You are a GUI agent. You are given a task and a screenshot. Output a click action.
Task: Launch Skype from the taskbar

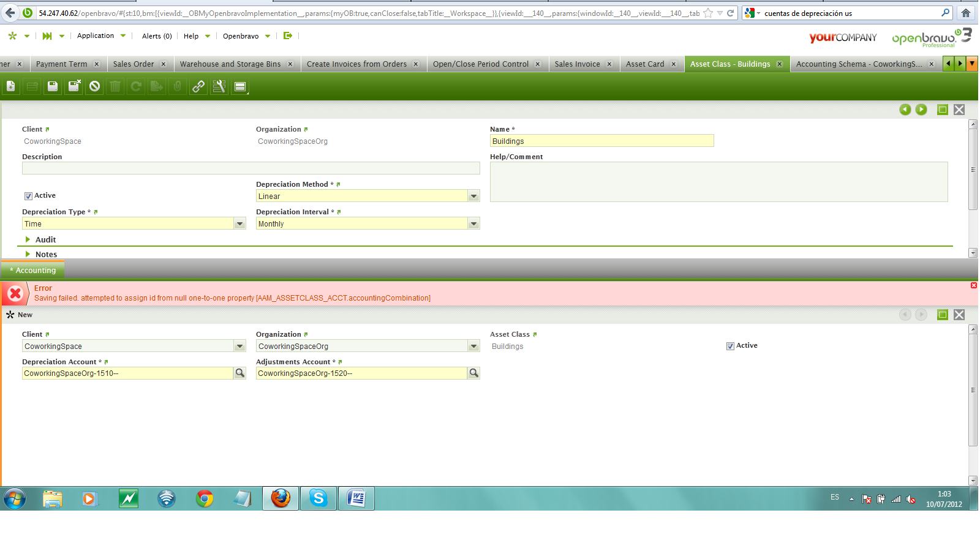[x=318, y=499]
